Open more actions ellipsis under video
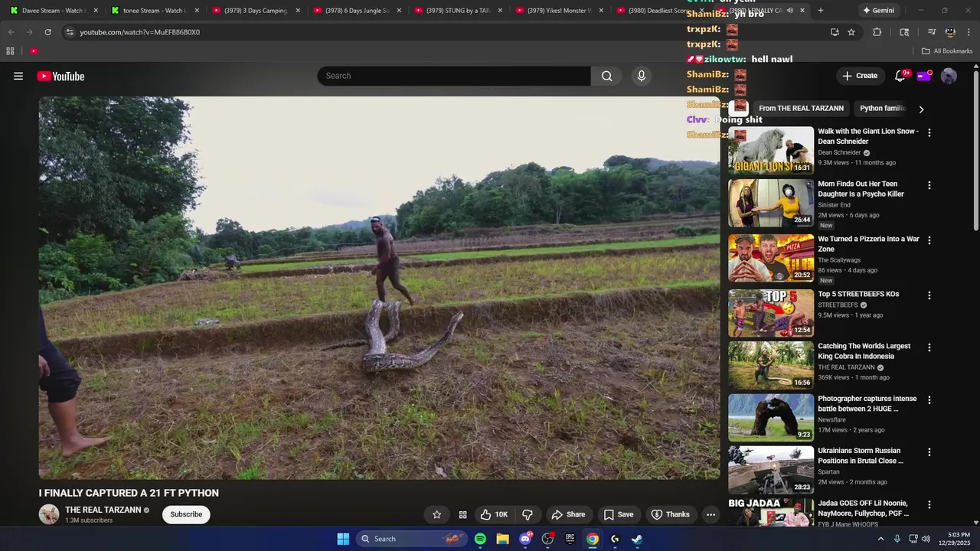980x551 pixels. tap(710, 514)
